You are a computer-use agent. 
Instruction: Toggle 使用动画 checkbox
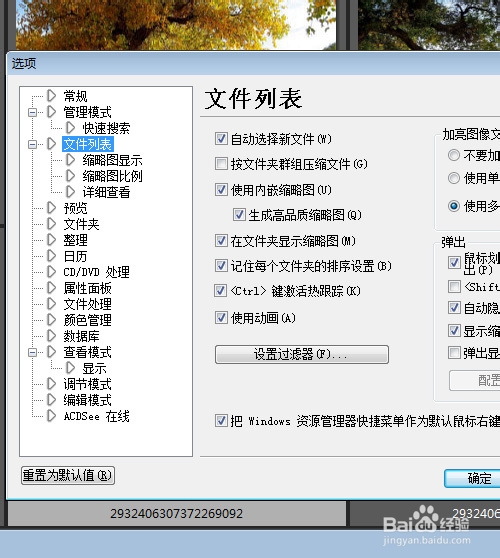(x=221, y=317)
